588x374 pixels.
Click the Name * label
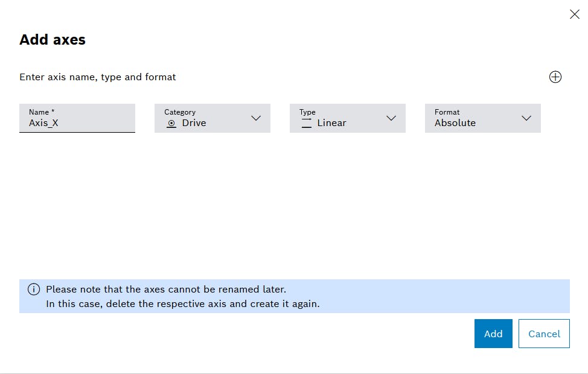click(42, 112)
